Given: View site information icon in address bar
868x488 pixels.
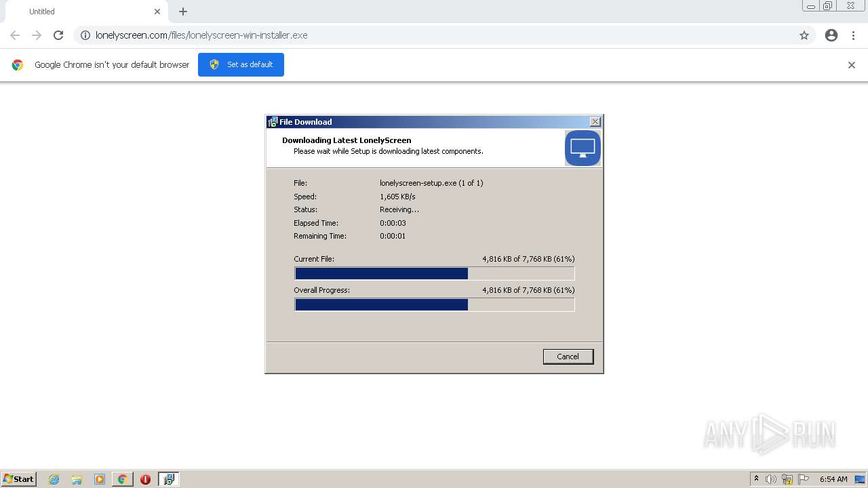Looking at the screenshot, I should pyautogui.click(x=85, y=35).
